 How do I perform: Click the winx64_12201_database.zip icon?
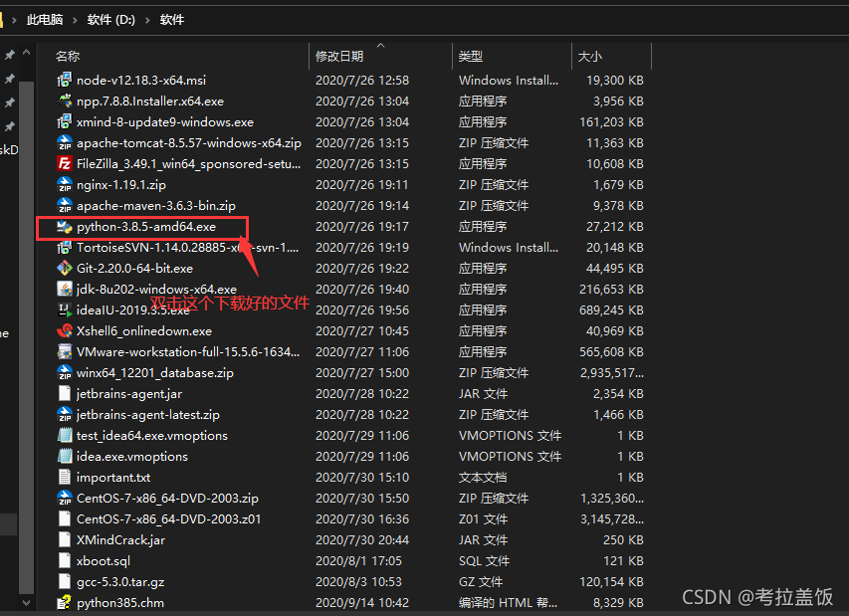click(65, 373)
